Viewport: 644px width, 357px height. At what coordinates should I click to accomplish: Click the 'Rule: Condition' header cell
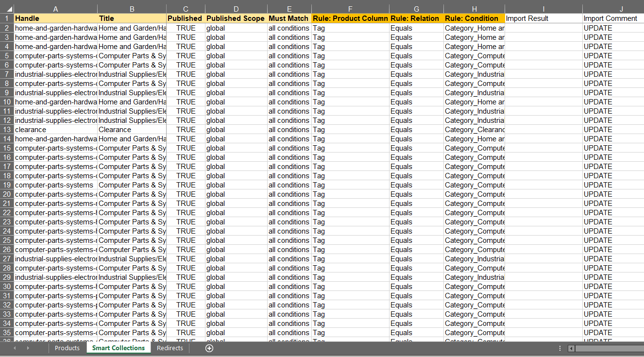coord(474,18)
